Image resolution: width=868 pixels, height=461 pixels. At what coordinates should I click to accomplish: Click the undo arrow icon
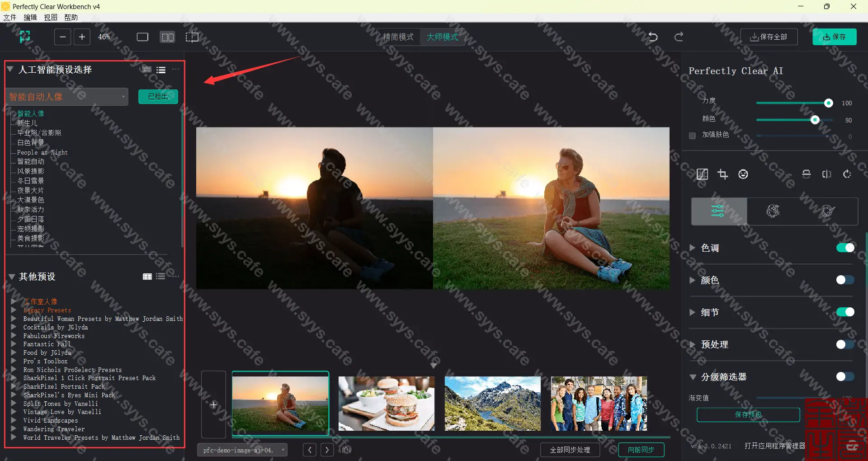tap(653, 37)
